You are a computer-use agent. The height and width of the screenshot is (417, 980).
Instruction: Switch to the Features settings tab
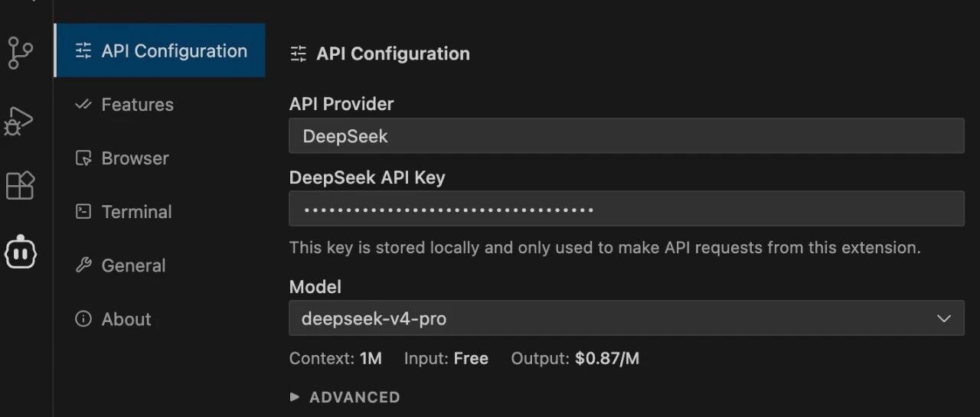coord(160,105)
